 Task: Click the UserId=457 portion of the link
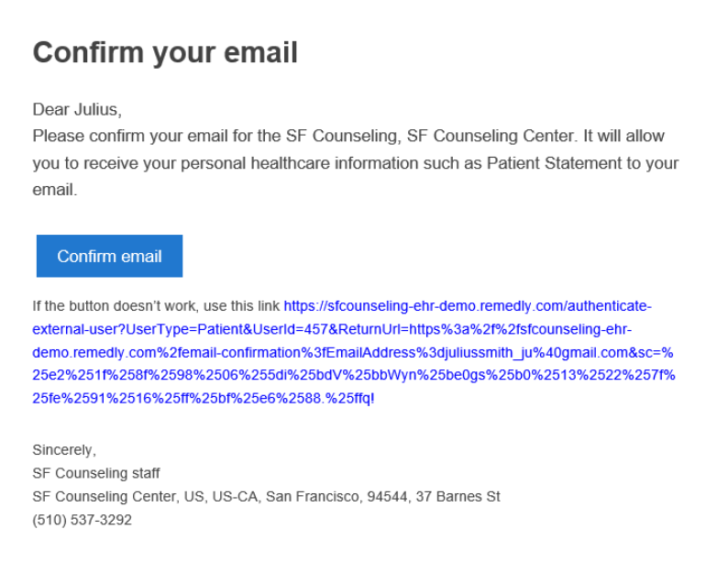(290, 329)
